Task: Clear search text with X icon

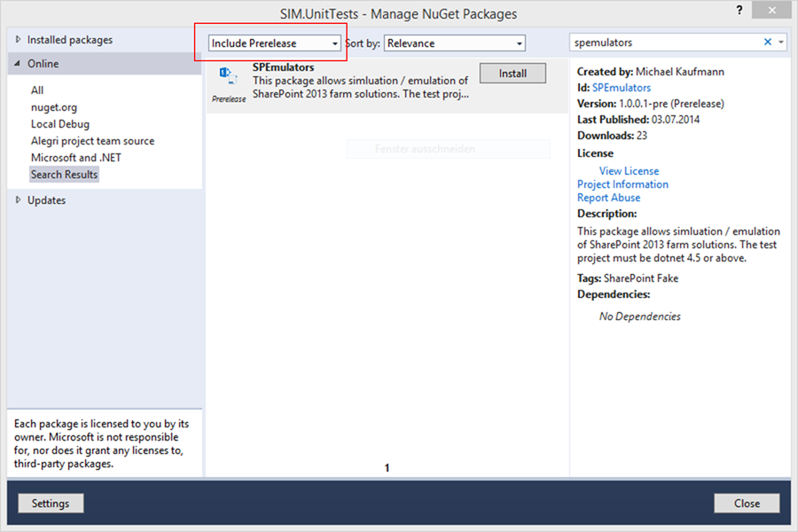Action: click(x=768, y=42)
